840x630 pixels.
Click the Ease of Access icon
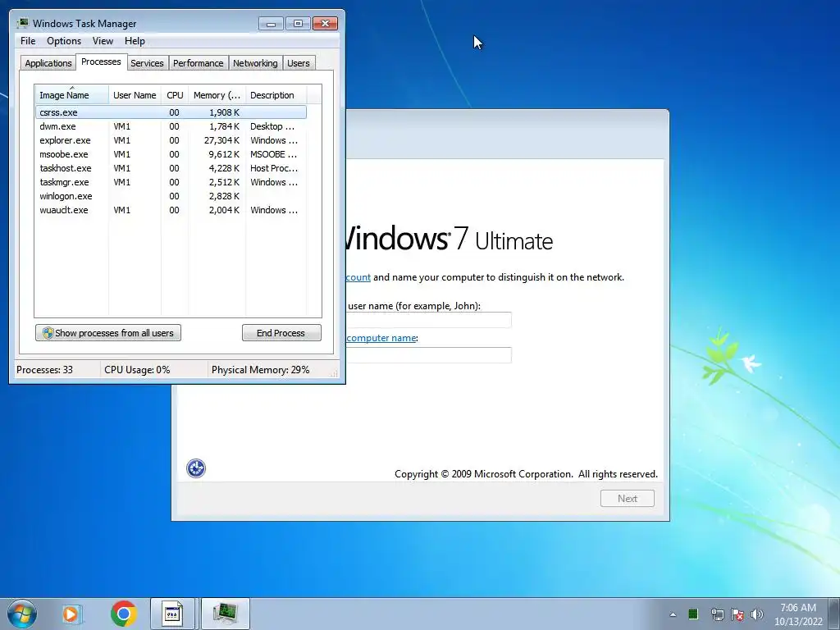coord(196,468)
